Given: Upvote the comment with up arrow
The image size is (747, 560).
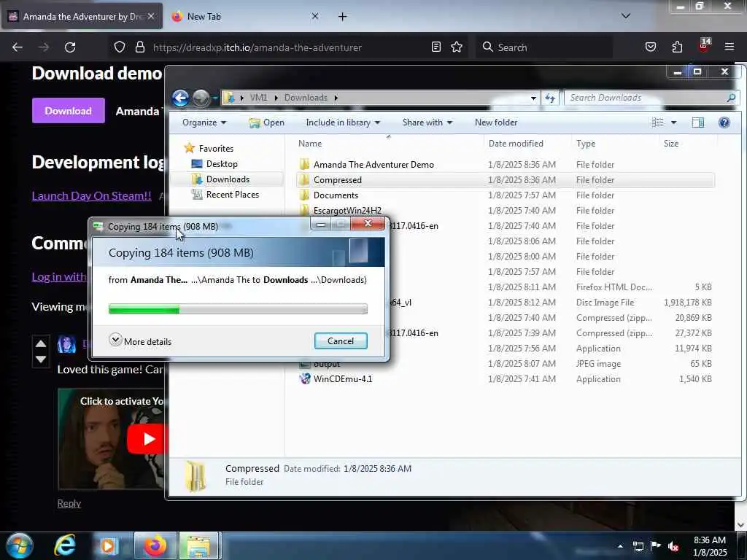Looking at the screenshot, I should (x=41, y=343).
